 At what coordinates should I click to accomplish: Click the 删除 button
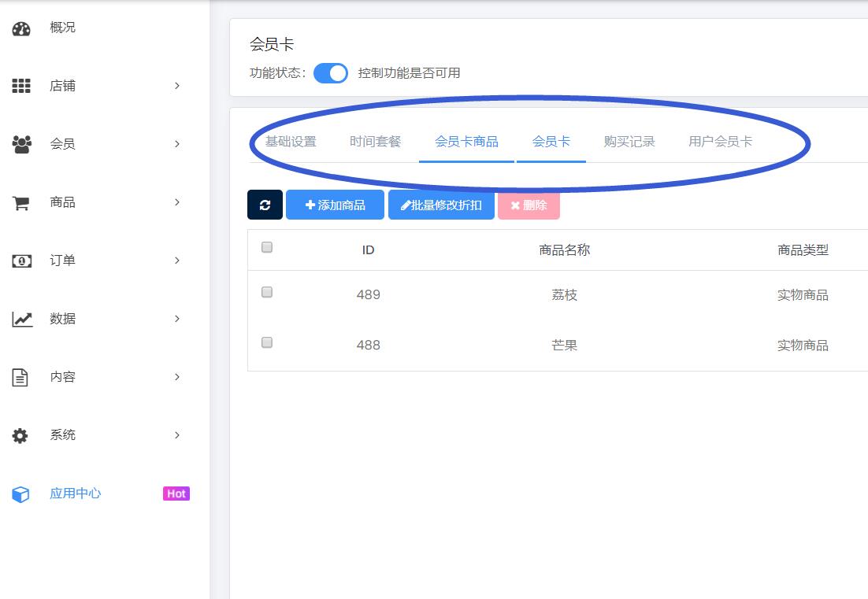point(529,205)
